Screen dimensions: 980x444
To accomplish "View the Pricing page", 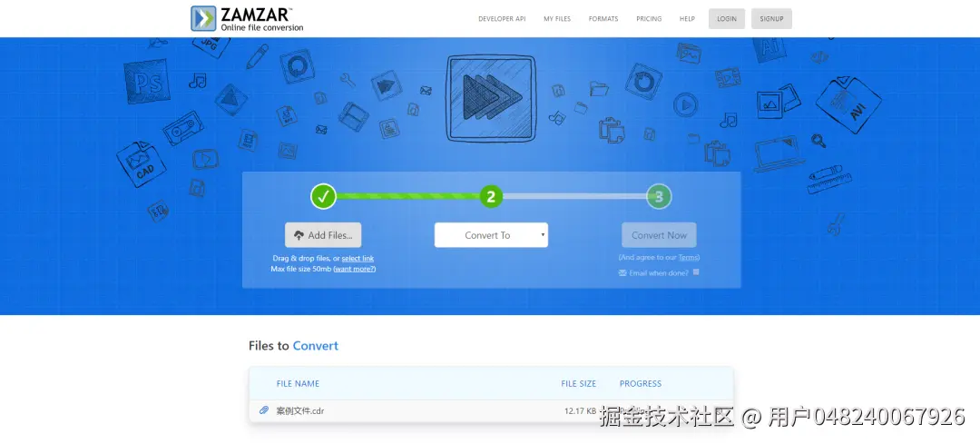I will tap(649, 19).
